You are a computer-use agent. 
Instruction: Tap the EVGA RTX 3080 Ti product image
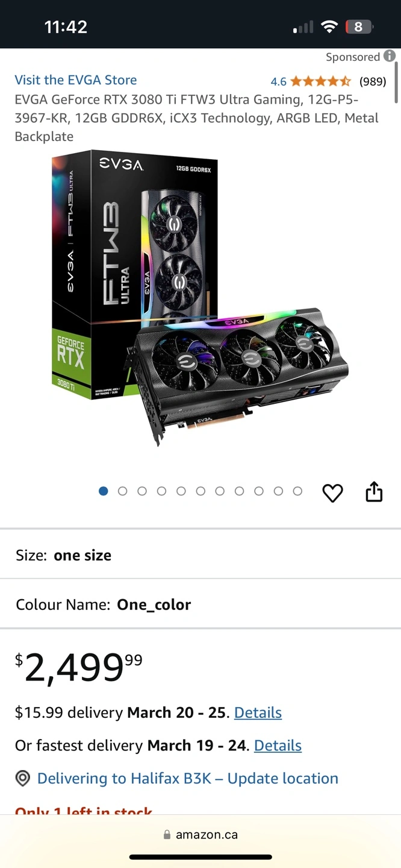200,298
